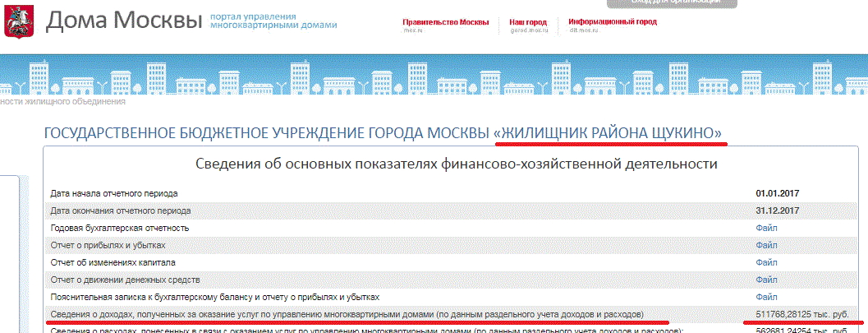Click the Сведения об основных показателях section title
868x333 pixels.
(x=457, y=164)
